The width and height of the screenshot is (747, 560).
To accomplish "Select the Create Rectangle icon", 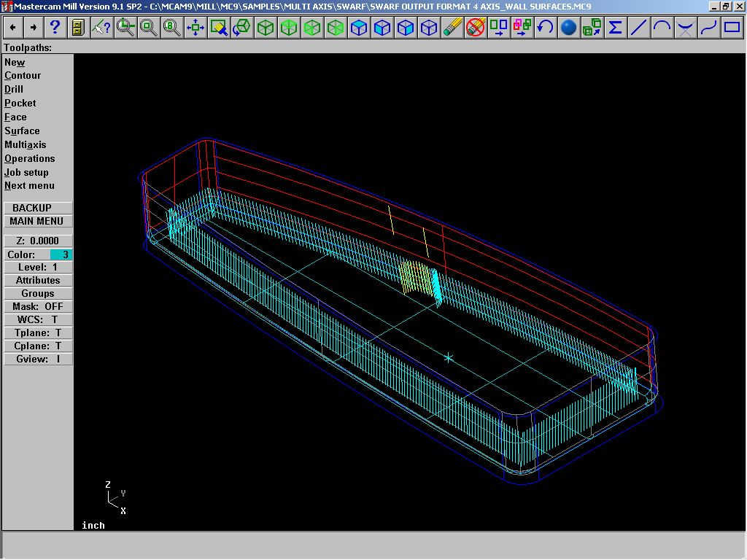I will point(732,28).
